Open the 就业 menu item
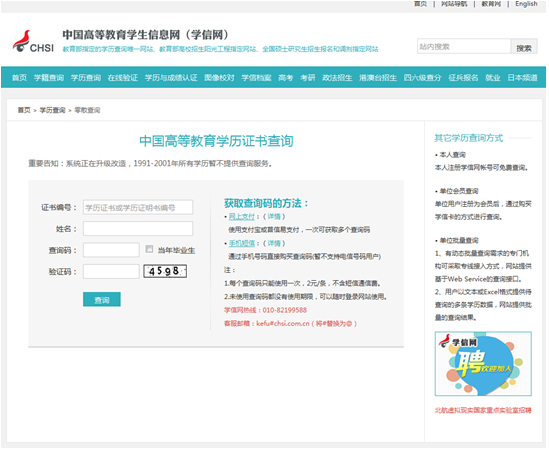Image resolution: width=549 pixels, height=449 pixels. 493,78
